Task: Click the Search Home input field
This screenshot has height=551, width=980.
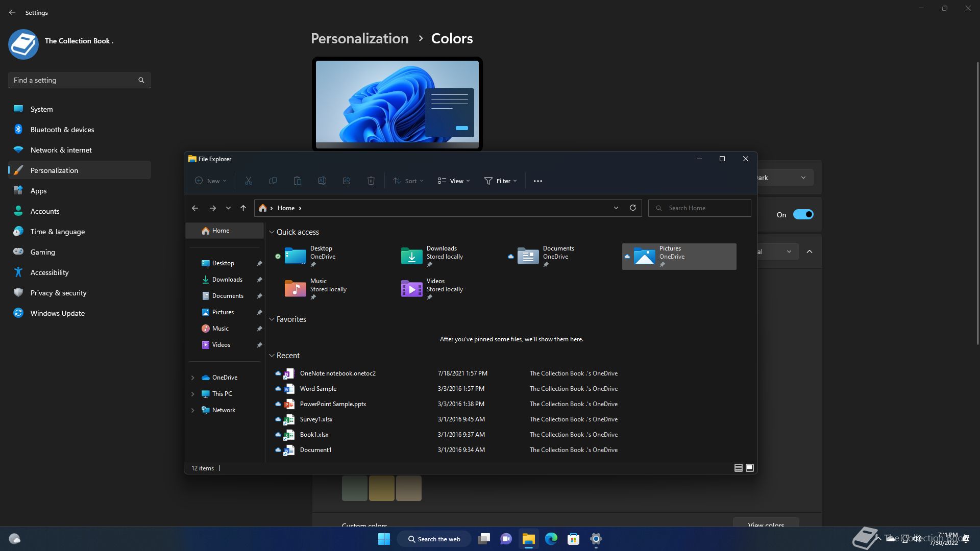Action: [x=700, y=208]
